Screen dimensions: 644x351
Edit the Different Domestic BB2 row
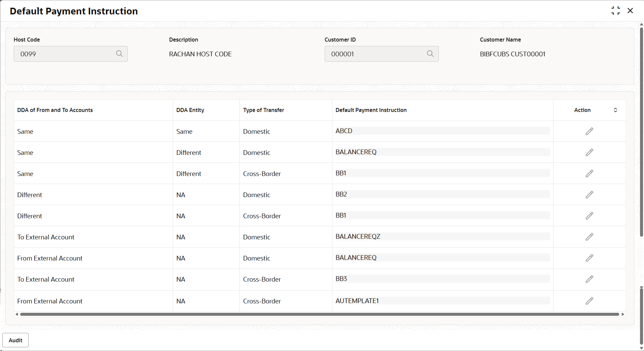pyautogui.click(x=589, y=194)
